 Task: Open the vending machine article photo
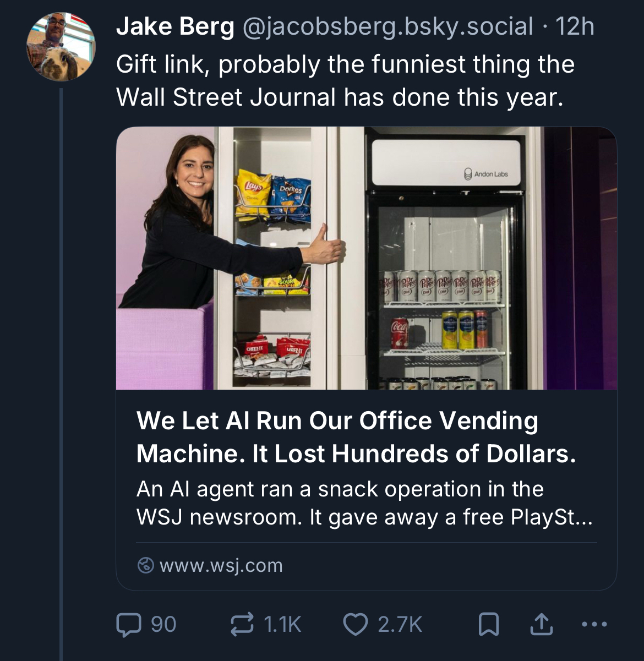[366, 258]
